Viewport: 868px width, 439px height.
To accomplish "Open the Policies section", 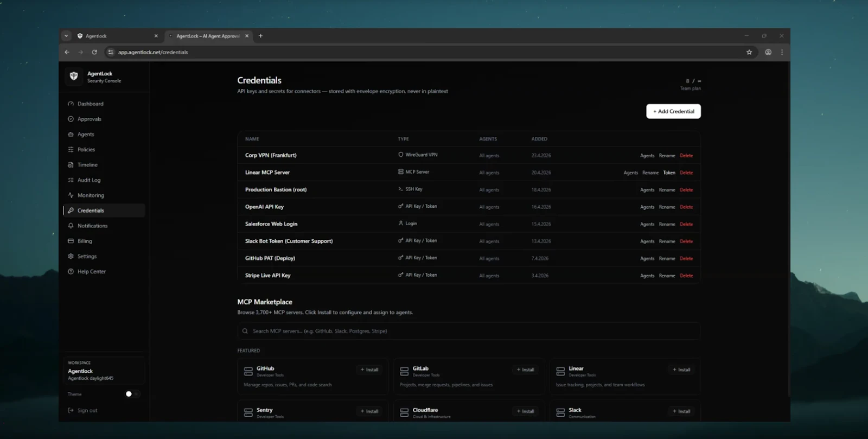I will coord(104,149).
